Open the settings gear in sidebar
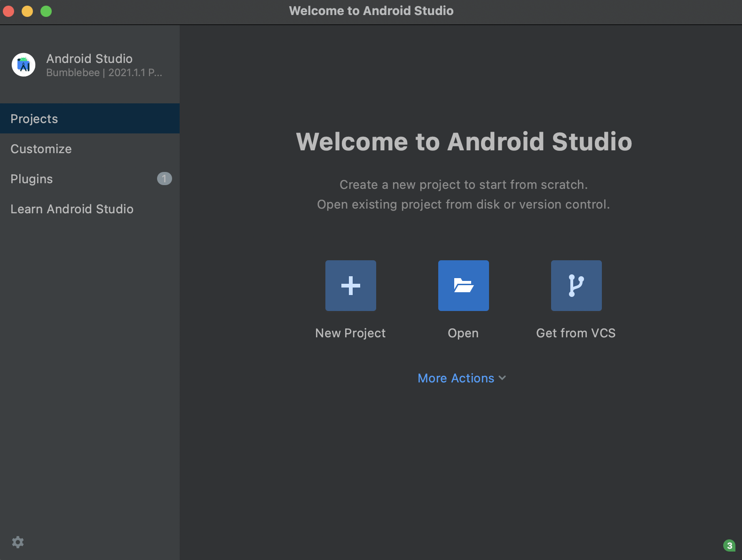 click(18, 542)
